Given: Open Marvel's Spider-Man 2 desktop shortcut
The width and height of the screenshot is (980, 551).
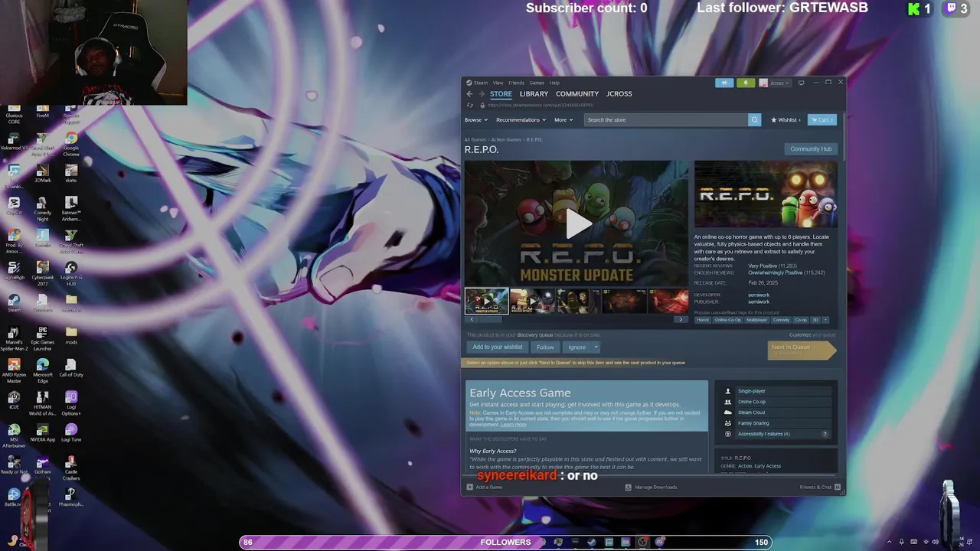Looking at the screenshot, I should (x=14, y=337).
